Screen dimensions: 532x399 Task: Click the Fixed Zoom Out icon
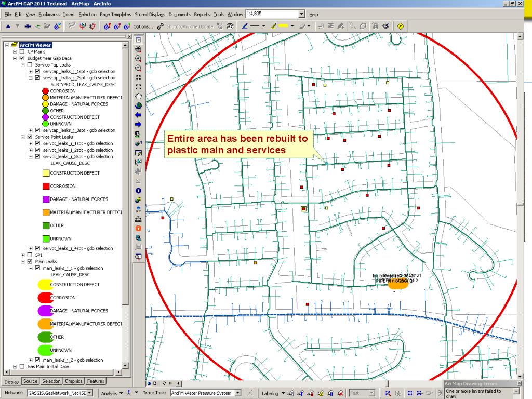point(138,87)
